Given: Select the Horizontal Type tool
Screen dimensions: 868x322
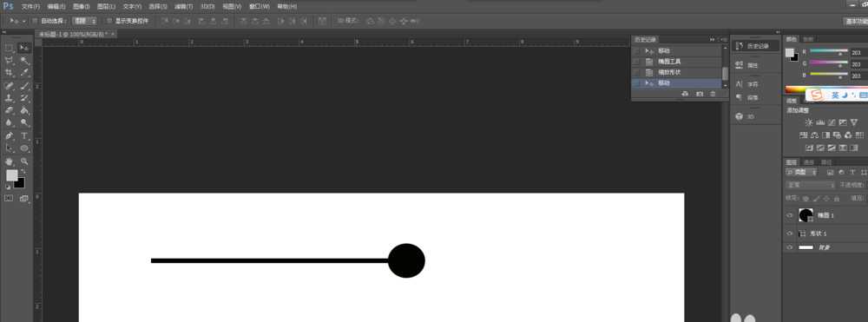Looking at the screenshot, I should (24, 135).
